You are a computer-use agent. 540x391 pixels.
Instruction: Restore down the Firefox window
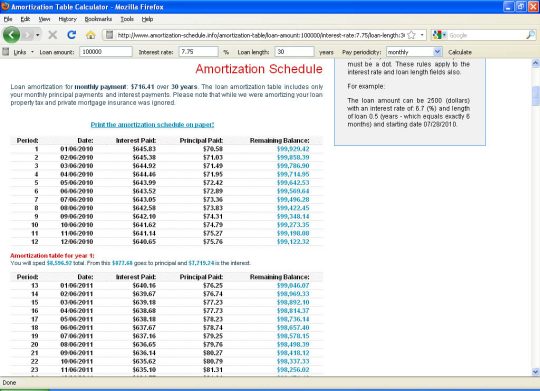click(521, 7)
